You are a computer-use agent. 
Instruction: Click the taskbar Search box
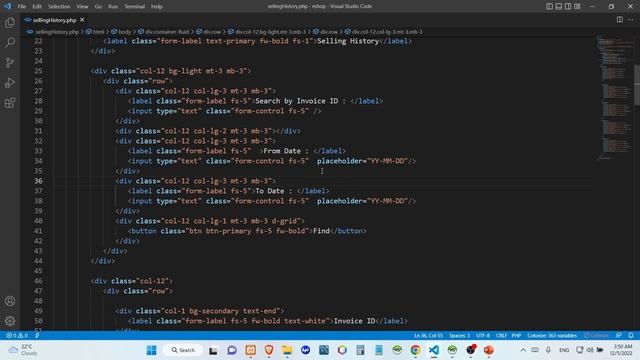[x=183, y=350]
